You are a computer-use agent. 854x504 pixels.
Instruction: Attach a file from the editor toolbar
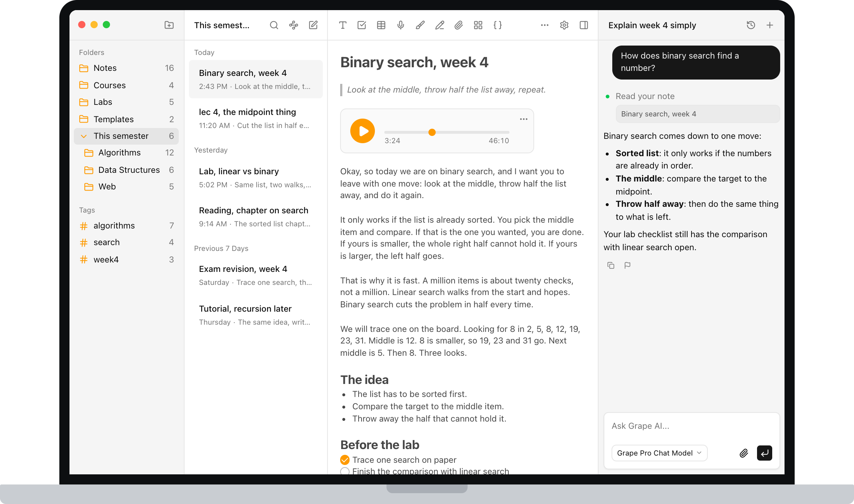tap(458, 25)
